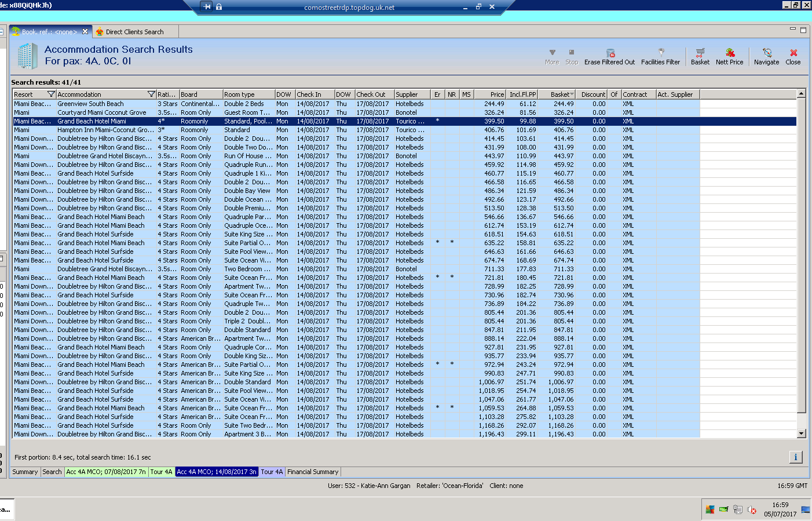Select the Tour 4A tab left of Financial Summary
Viewport: 812px width, 521px height.
pos(272,472)
